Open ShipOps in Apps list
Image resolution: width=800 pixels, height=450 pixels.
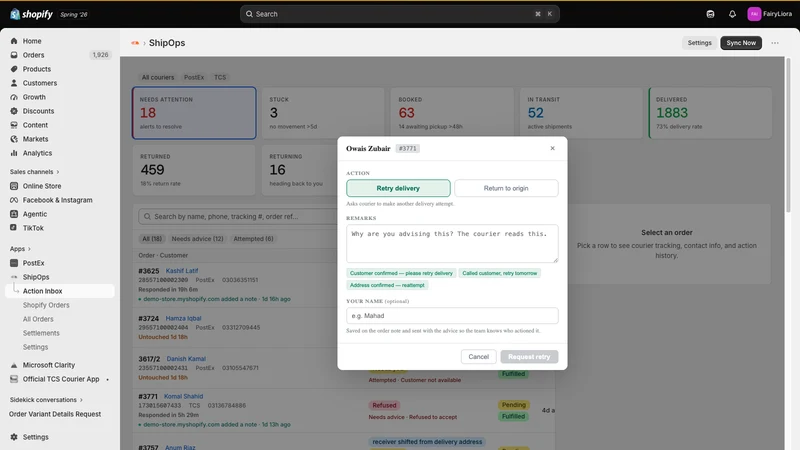point(36,277)
